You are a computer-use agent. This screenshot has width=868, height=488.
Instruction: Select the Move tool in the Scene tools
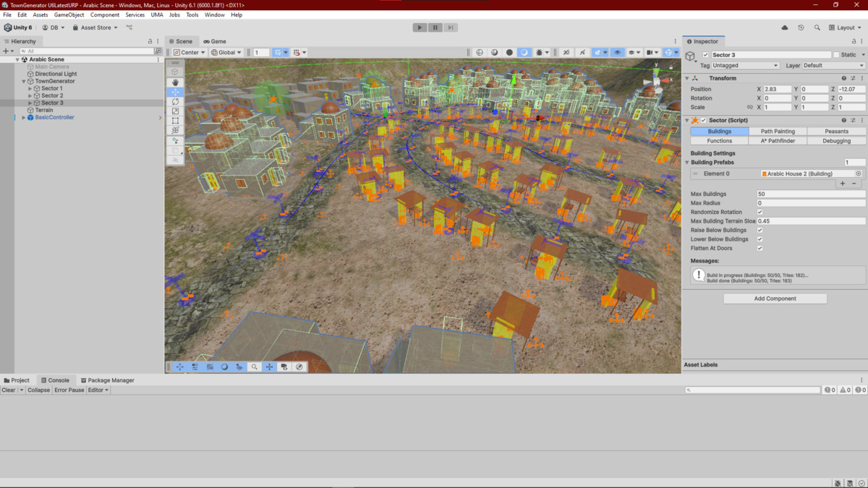[x=175, y=93]
